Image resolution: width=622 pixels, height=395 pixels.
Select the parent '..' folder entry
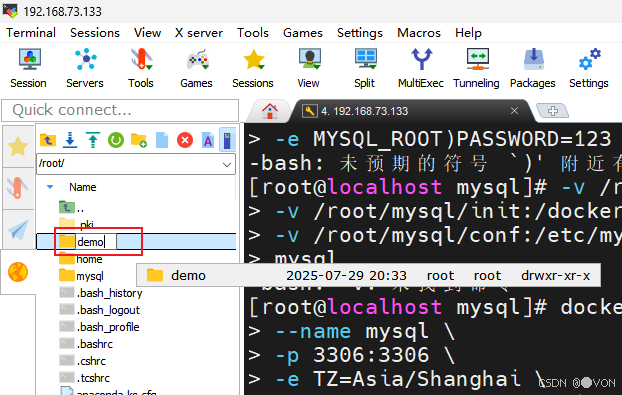pyautogui.click(x=71, y=208)
